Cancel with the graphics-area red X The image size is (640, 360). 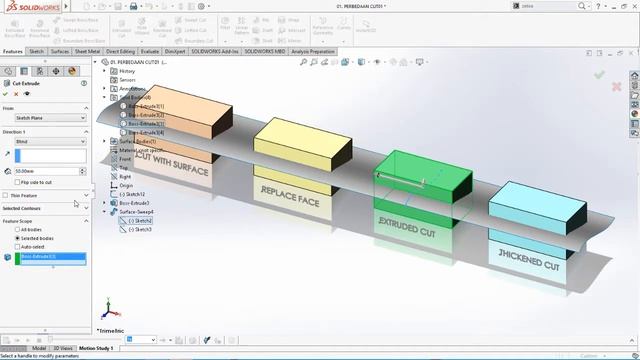click(616, 86)
